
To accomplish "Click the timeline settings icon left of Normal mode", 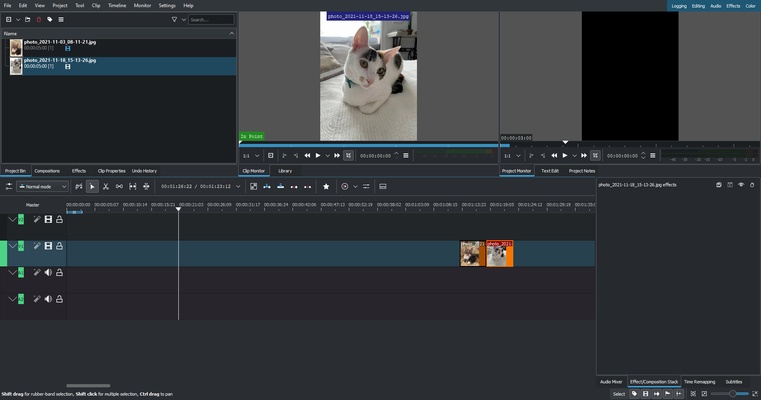I will [9, 186].
